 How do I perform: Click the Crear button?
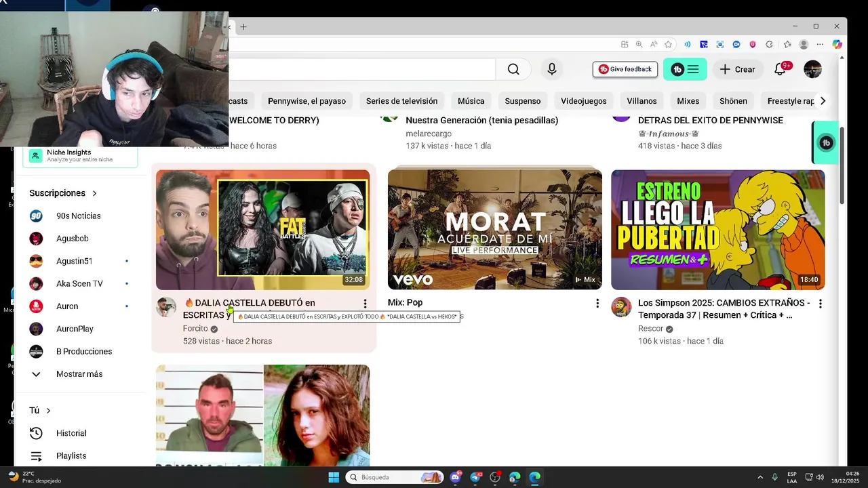point(738,69)
